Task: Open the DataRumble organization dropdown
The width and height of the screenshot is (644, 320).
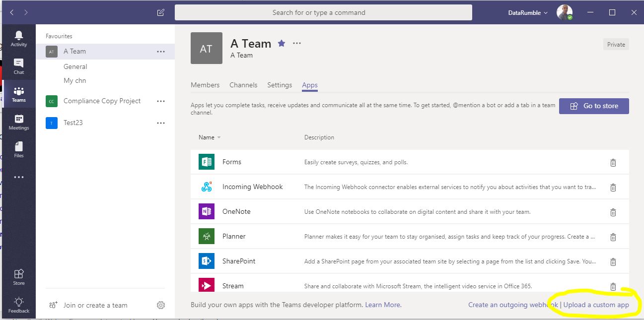Action: [x=527, y=12]
